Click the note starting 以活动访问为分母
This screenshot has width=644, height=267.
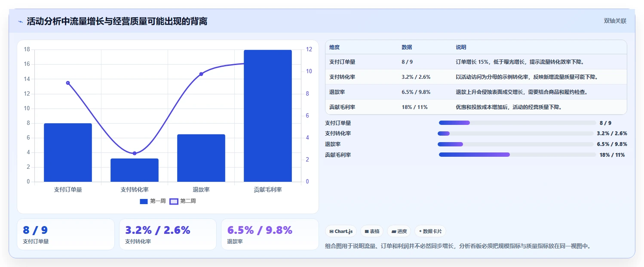click(527, 77)
